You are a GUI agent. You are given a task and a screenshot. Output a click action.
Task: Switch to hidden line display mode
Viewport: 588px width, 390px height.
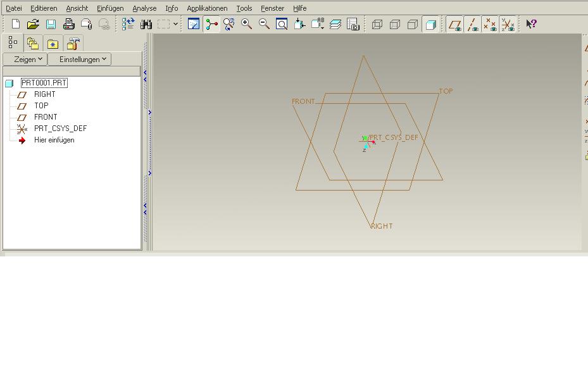point(395,24)
